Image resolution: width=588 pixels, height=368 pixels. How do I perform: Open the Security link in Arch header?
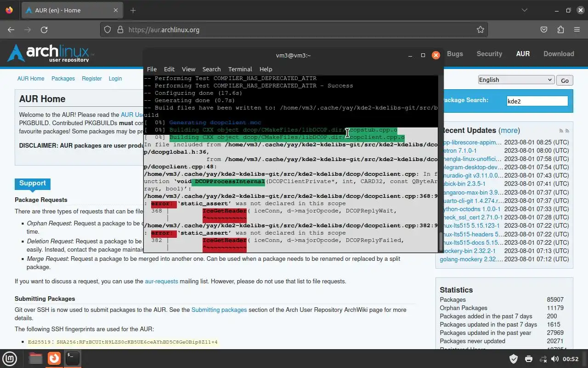489,54
